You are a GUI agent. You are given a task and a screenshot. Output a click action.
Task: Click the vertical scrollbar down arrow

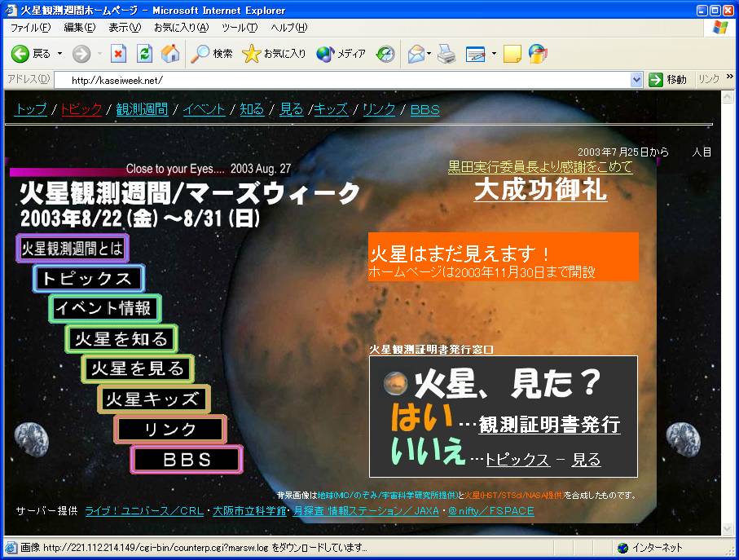click(728, 529)
